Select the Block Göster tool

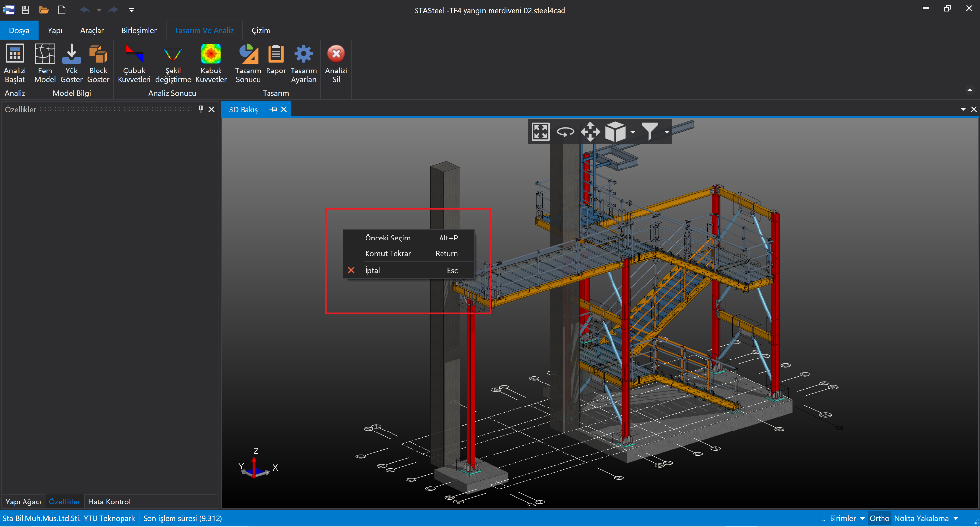click(98, 54)
